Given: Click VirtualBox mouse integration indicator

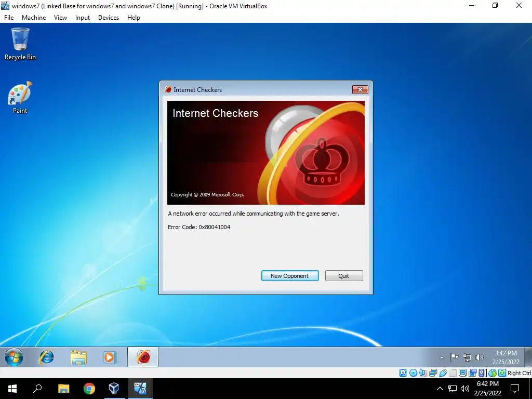Looking at the screenshot, I should coord(493,373).
